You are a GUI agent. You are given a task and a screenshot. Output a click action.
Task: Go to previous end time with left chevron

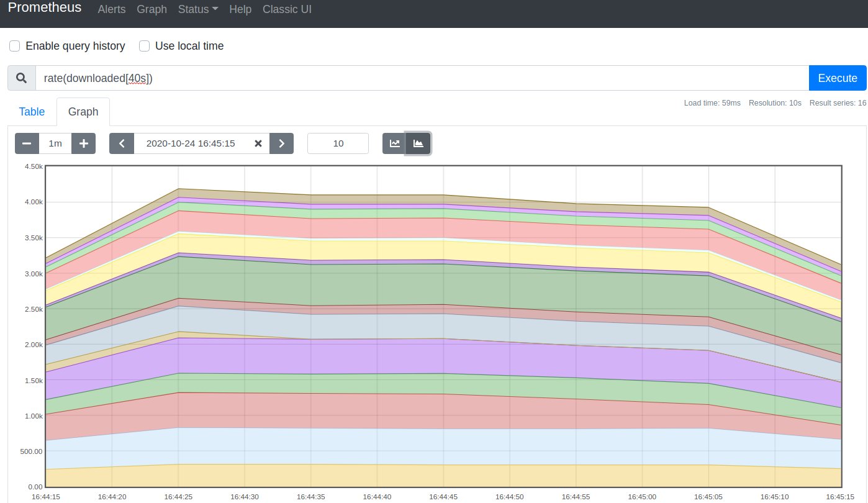pos(122,143)
